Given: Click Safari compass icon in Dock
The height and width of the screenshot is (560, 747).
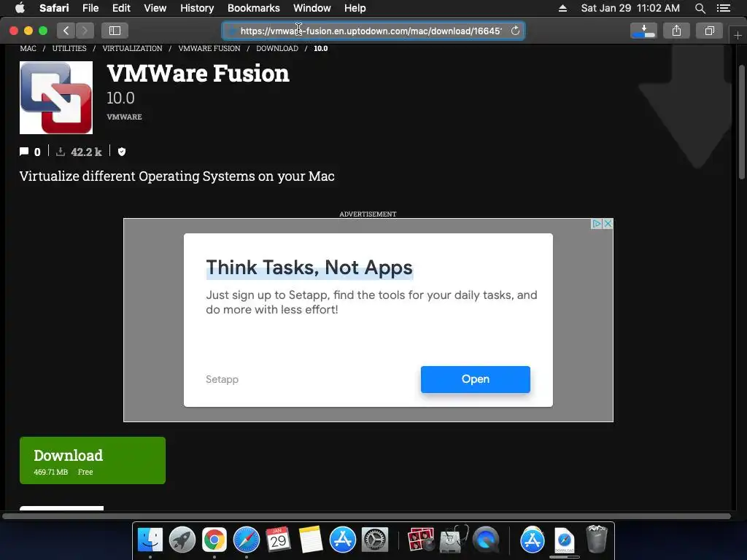Looking at the screenshot, I should (x=247, y=540).
